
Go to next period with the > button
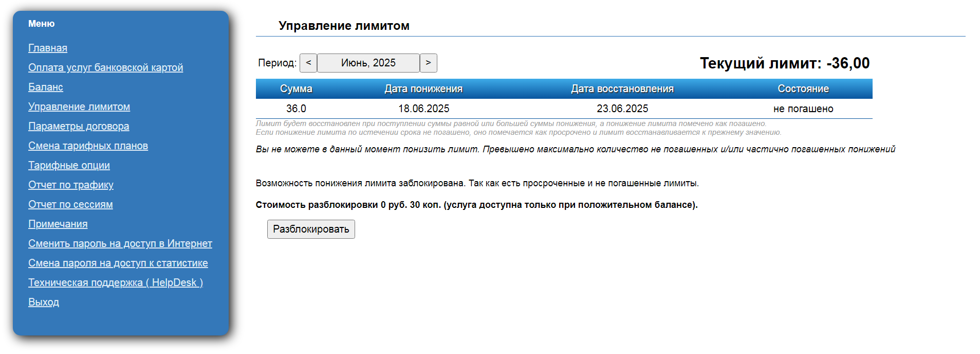(x=429, y=63)
